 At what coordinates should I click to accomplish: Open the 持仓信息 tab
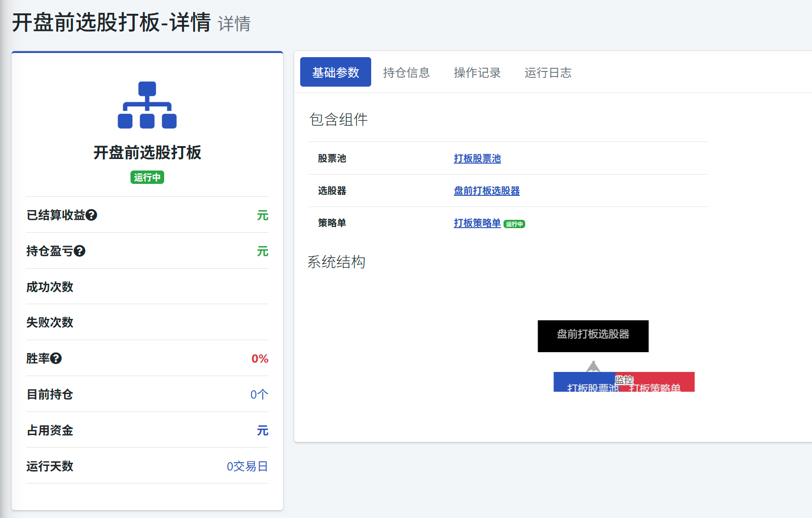pyautogui.click(x=406, y=72)
